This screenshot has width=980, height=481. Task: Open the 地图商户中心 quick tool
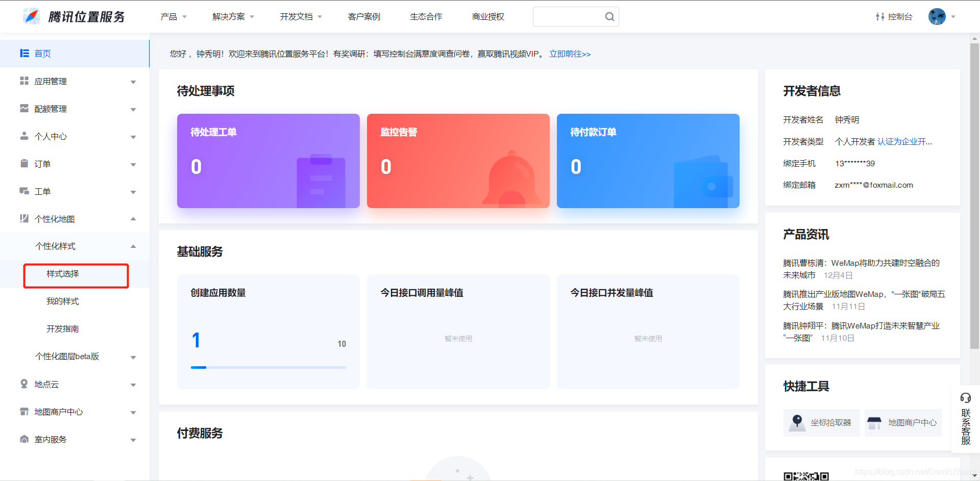[903, 422]
